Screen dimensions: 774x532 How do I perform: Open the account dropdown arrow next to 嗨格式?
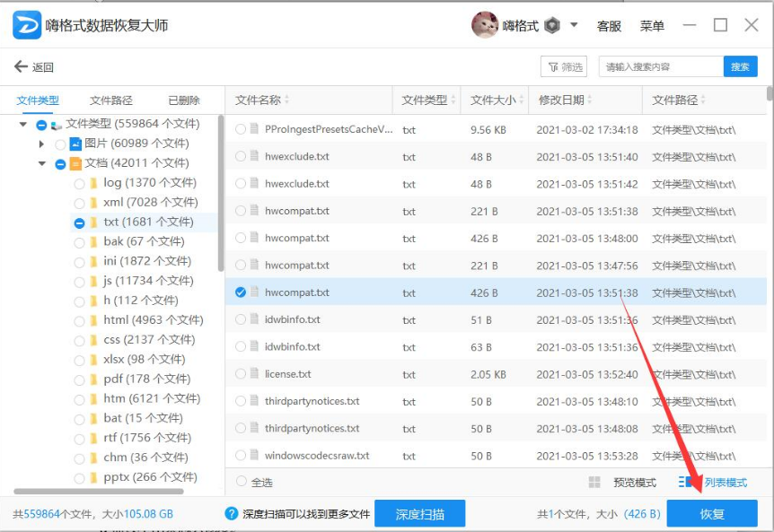click(574, 25)
